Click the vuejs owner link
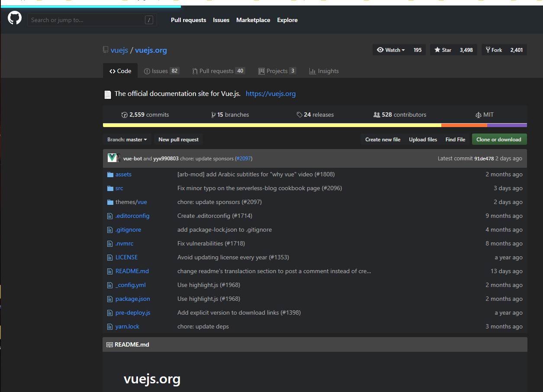This screenshot has width=543, height=392. point(119,50)
